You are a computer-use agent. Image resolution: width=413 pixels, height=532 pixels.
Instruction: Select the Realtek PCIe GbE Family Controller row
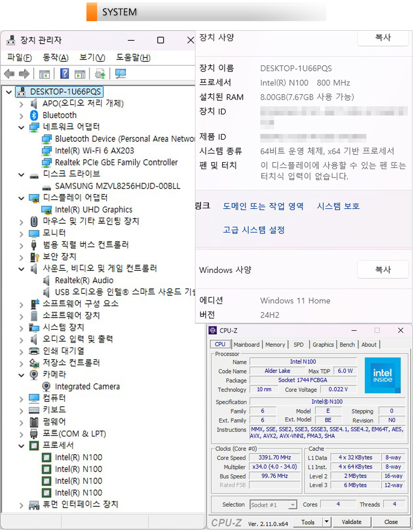(x=109, y=162)
